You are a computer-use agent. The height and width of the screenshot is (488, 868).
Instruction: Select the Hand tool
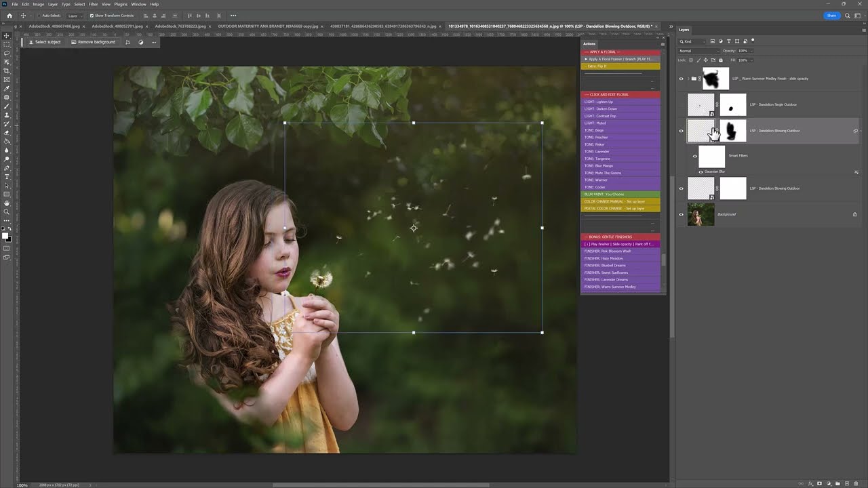click(x=7, y=203)
